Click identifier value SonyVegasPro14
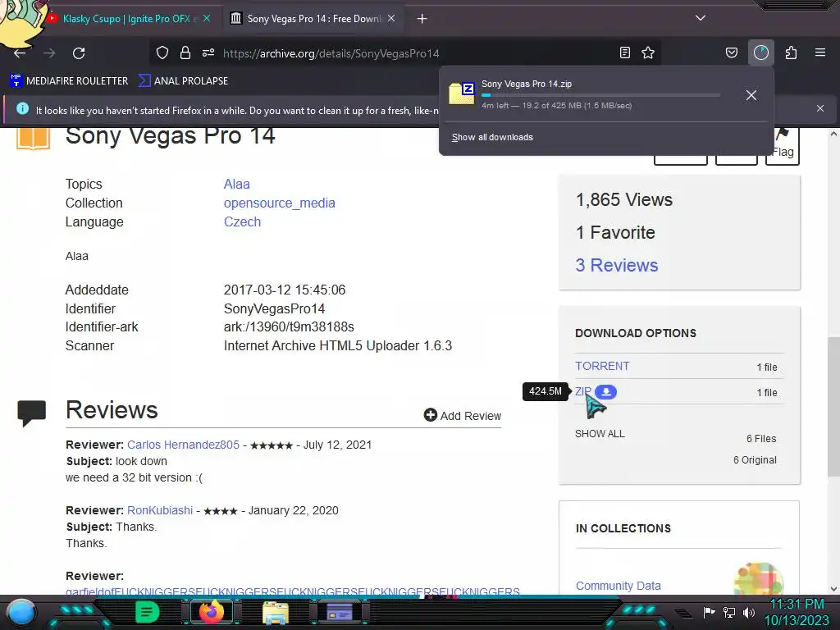Viewport: 840px width, 630px height. (274, 309)
